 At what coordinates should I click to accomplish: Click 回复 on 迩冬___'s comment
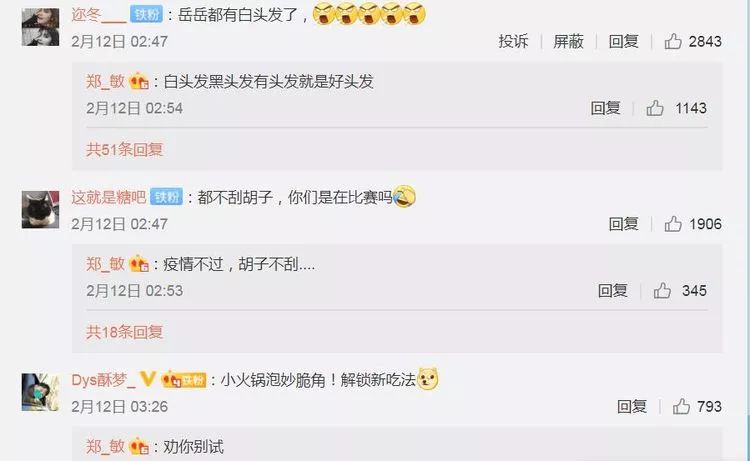coord(623,42)
